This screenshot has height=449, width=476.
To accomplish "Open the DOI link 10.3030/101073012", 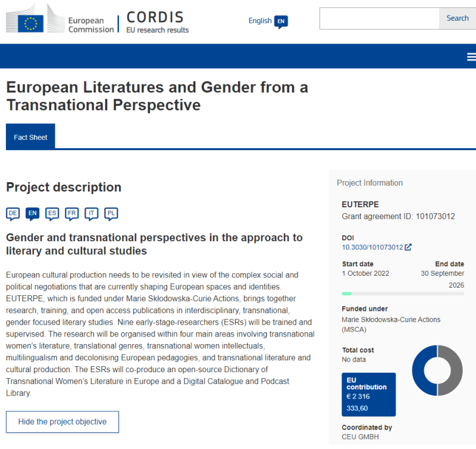I will pos(372,247).
